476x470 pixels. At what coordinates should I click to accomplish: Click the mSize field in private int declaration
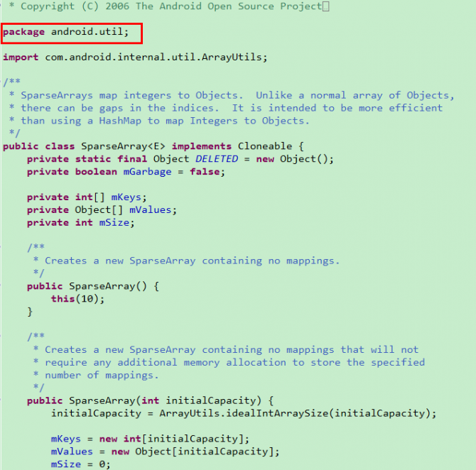114,223
